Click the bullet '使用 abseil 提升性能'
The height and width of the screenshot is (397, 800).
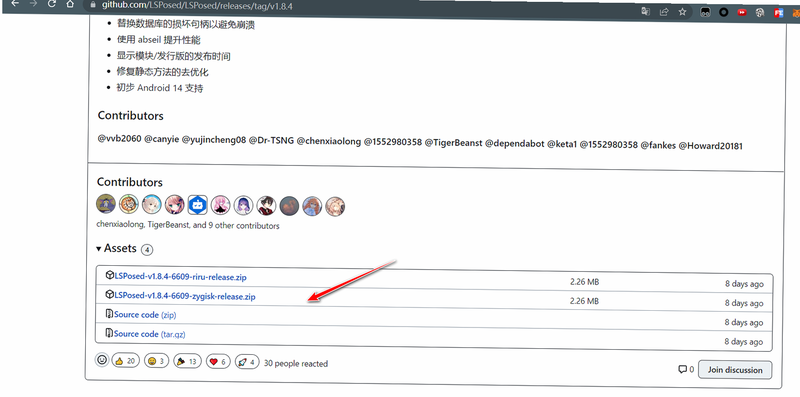tap(159, 40)
